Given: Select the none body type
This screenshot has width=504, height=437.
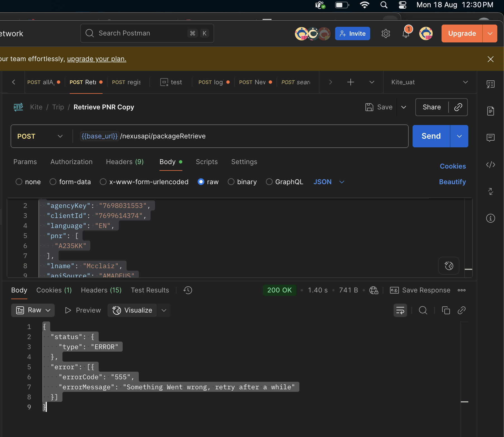Looking at the screenshot, I should [x=19, y=182].
